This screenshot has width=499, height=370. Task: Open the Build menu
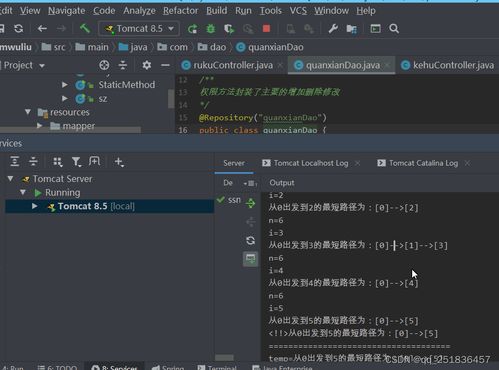pos(216,11)
